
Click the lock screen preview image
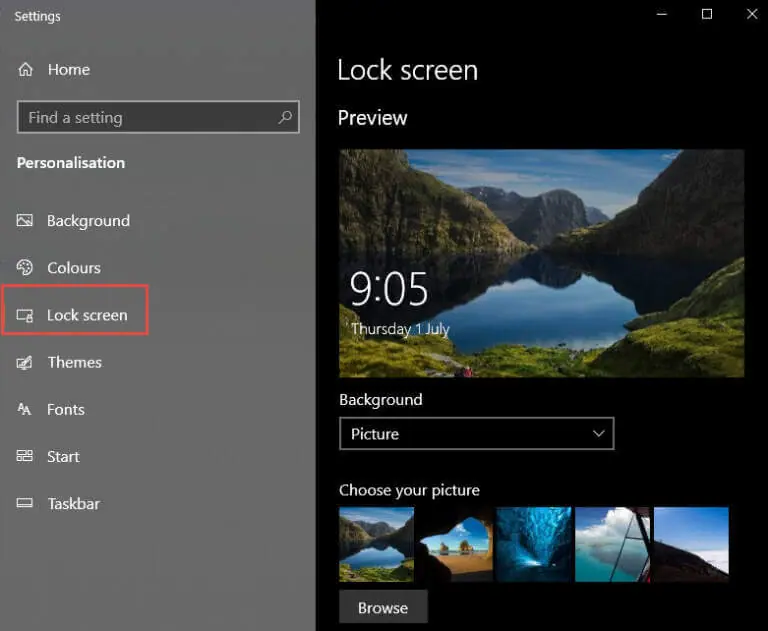tap(542, 264)
